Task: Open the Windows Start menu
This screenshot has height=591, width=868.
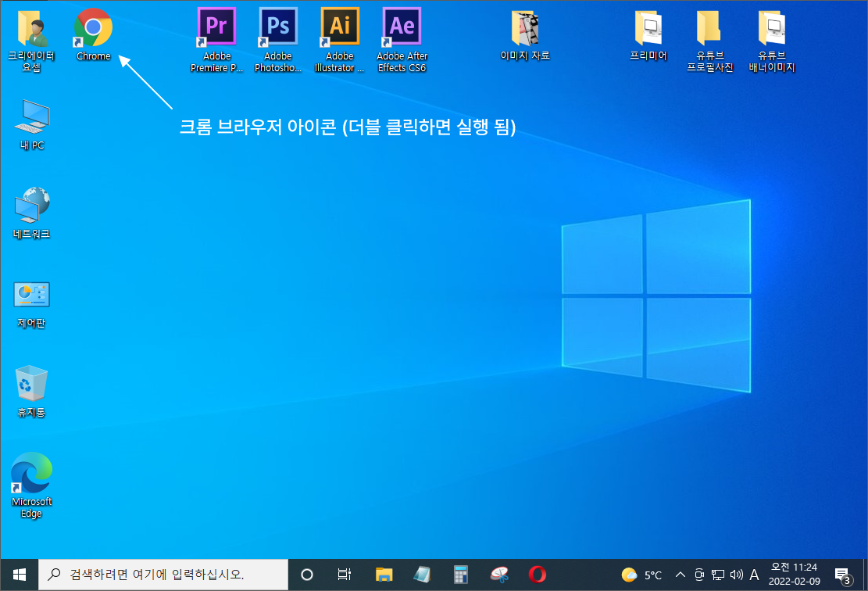Action: click(19, 575)
